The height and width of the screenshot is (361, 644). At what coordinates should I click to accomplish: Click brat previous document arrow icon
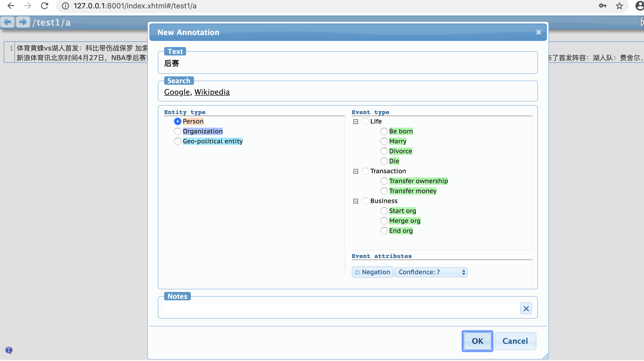point(8,22)
